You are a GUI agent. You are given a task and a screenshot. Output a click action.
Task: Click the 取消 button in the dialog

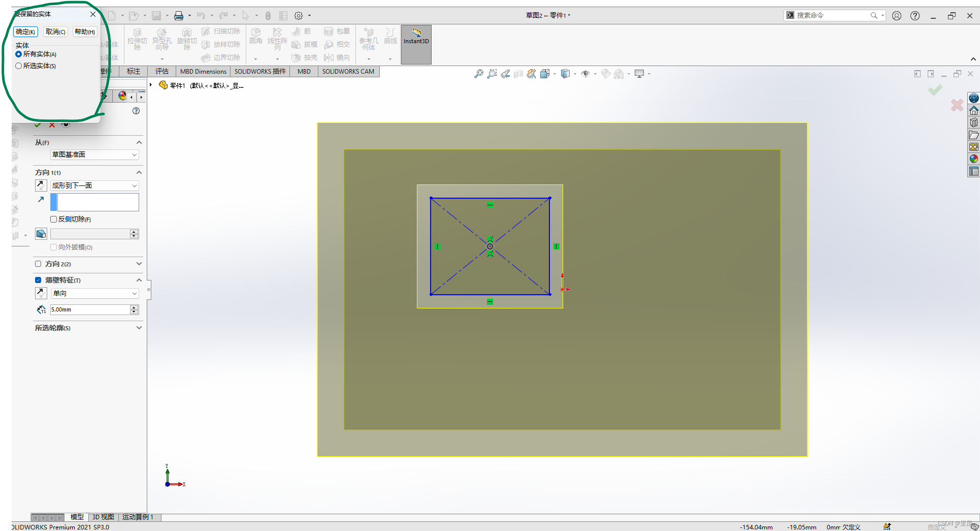[x=55, y=32]
